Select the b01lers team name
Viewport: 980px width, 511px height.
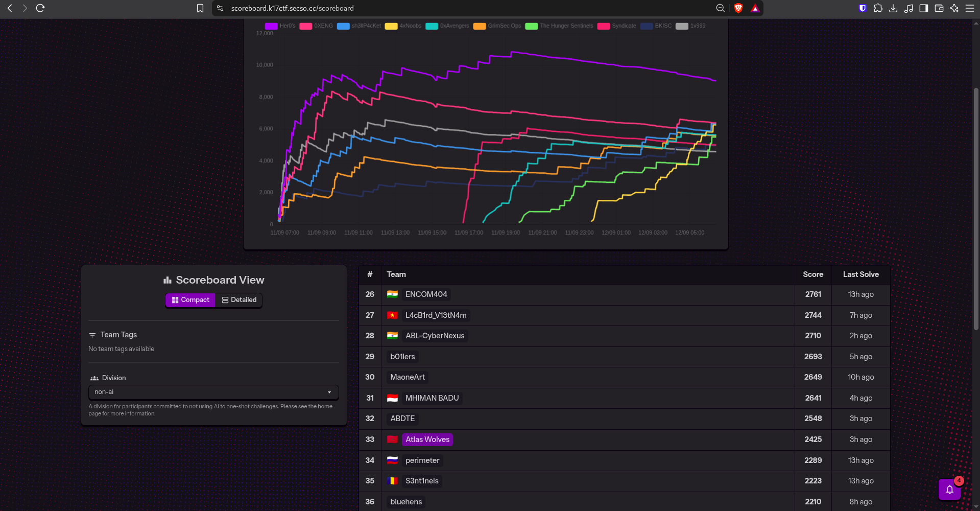tap(402, 357)
